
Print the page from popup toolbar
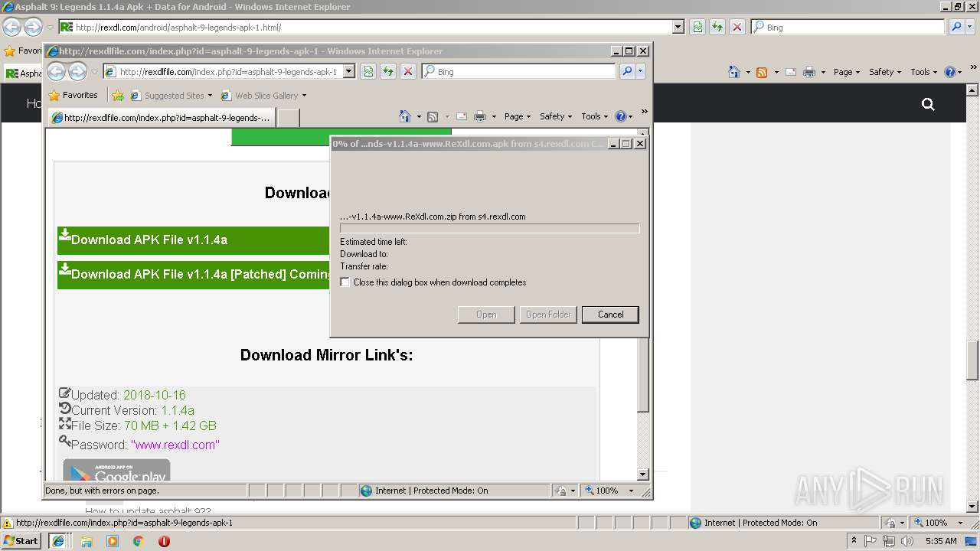click(x=480, y=116)
